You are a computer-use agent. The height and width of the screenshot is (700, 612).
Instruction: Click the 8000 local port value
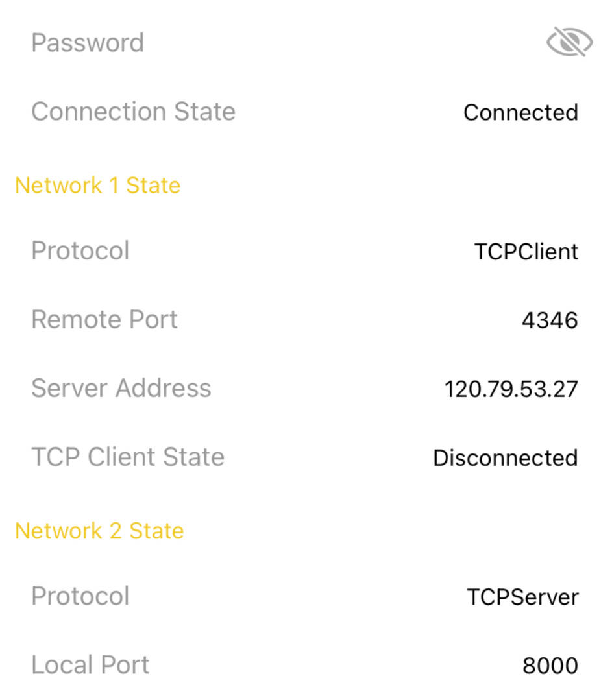(550, 666)
